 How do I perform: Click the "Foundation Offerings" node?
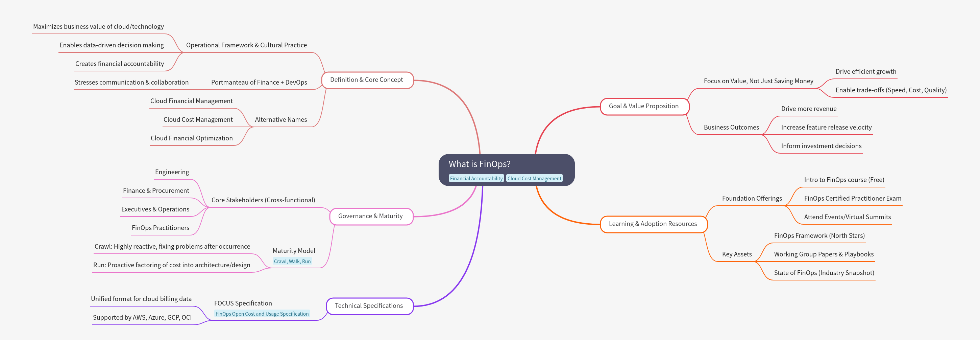(752, 198)
